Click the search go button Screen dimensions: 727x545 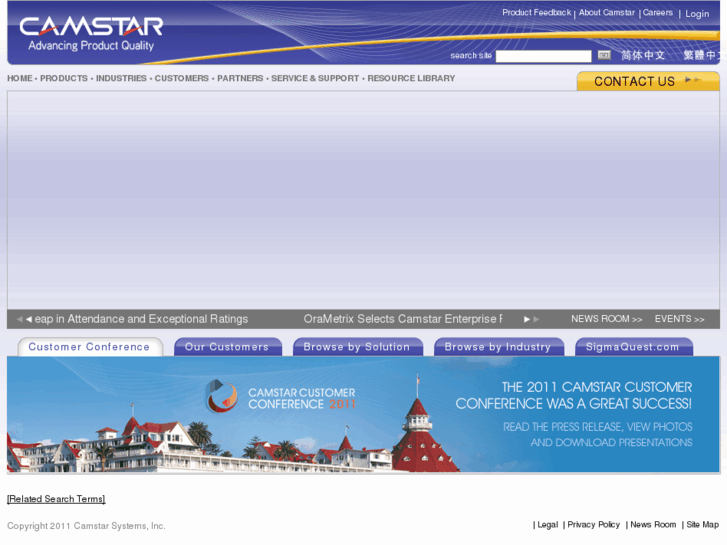[604, 55]
